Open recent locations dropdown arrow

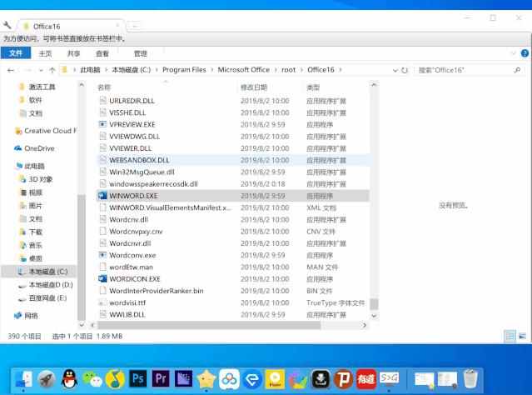(x=41, y=70)
